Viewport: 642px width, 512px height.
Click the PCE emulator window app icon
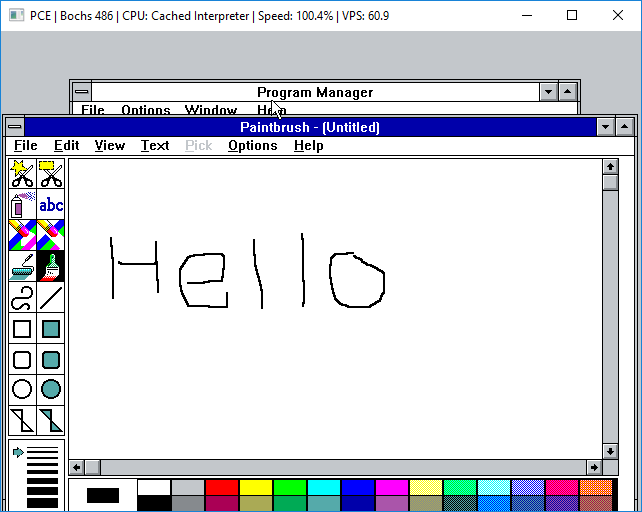click(x=16, y=16)
